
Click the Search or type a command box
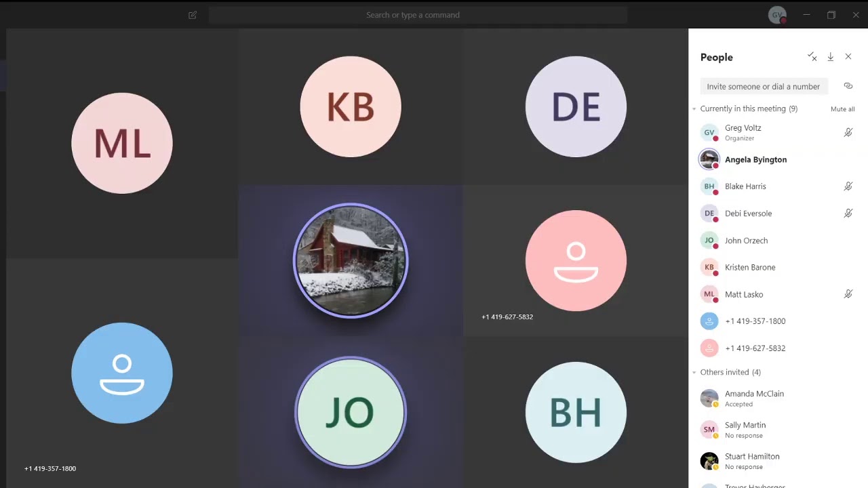pos(418,15)
